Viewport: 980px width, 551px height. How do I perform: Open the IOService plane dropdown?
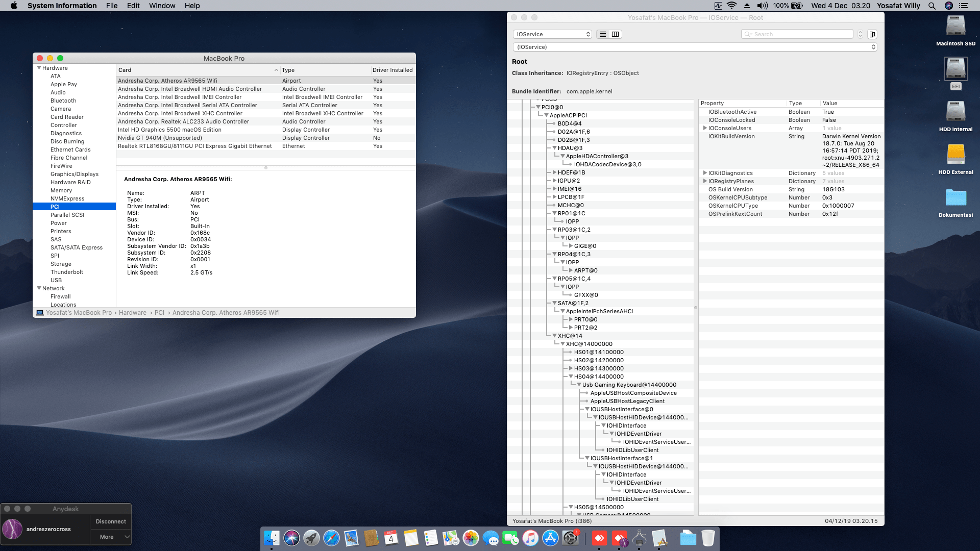[552, 34]
